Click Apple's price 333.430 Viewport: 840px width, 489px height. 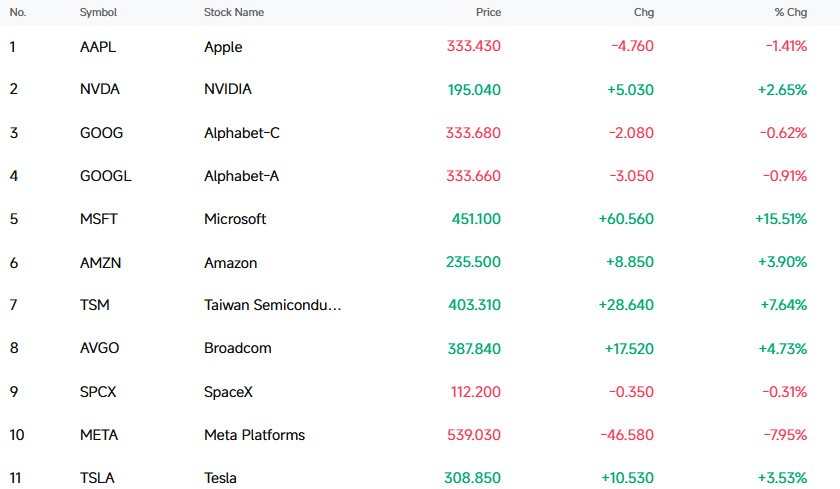[x=474, y=46]
